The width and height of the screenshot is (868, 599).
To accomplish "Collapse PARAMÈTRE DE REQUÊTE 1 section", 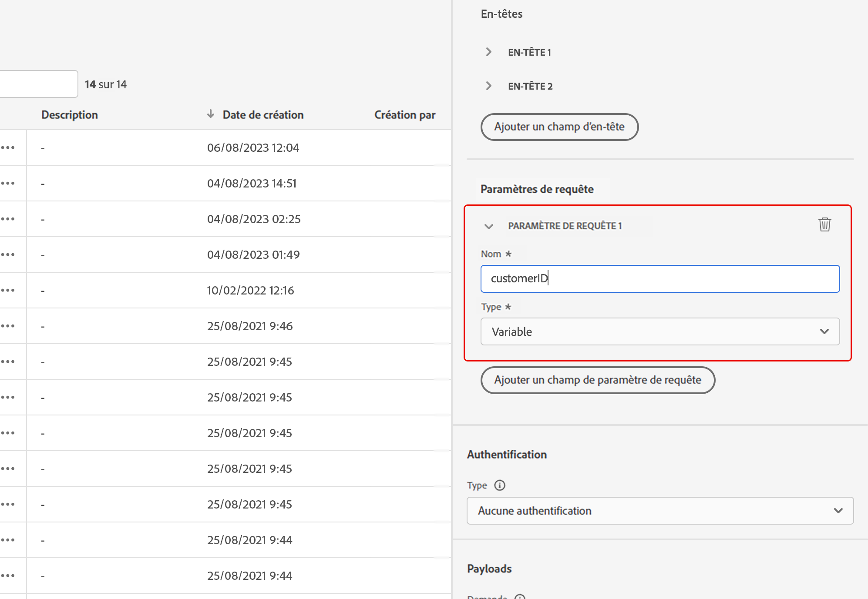I will [489, 226].
